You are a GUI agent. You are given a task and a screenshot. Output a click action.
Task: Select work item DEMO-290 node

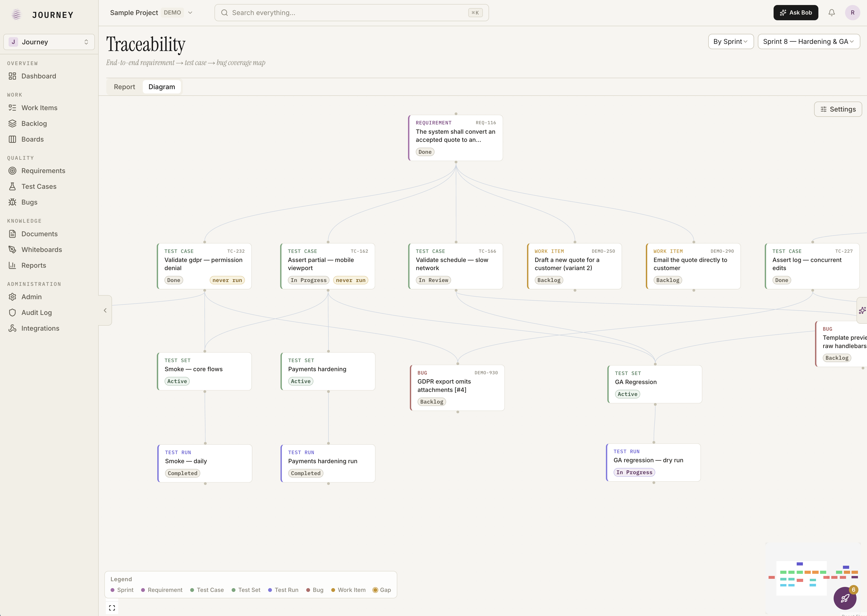click(693, 266)
